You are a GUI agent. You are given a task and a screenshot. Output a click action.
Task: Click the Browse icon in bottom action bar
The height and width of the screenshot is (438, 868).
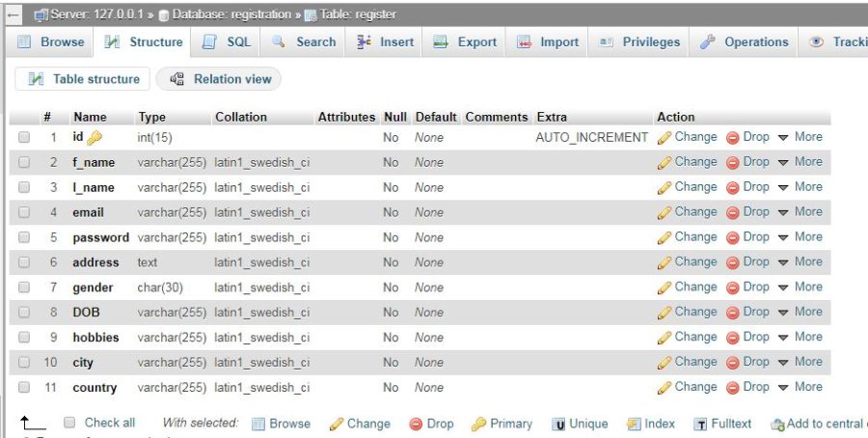point(258,424)
